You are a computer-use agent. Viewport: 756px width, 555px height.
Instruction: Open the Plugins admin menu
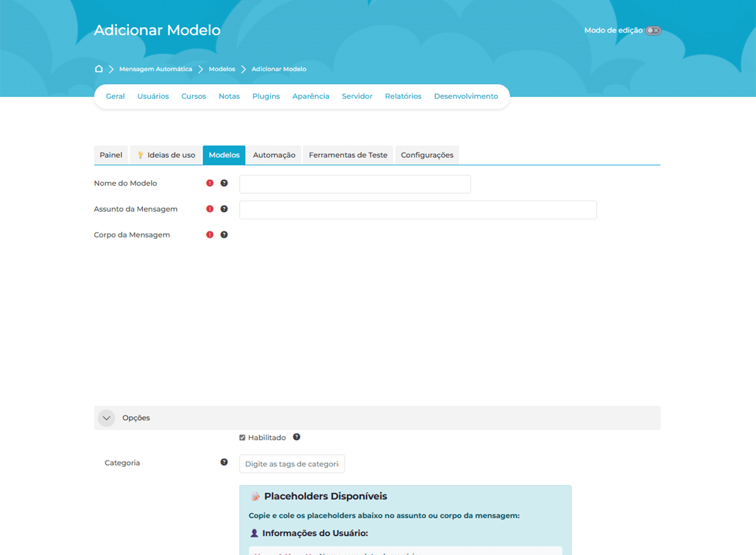coord(266,96)
